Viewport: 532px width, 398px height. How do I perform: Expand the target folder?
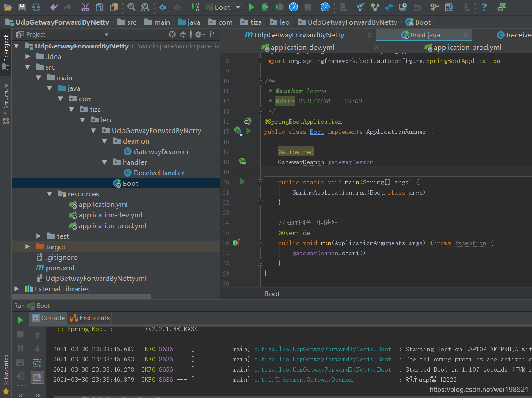pyautogui.click(x=27, y=247)
